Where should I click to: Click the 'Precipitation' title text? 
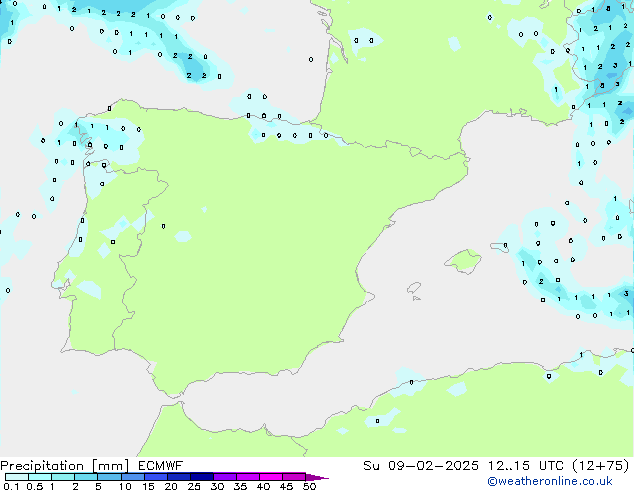pos(42,466)
